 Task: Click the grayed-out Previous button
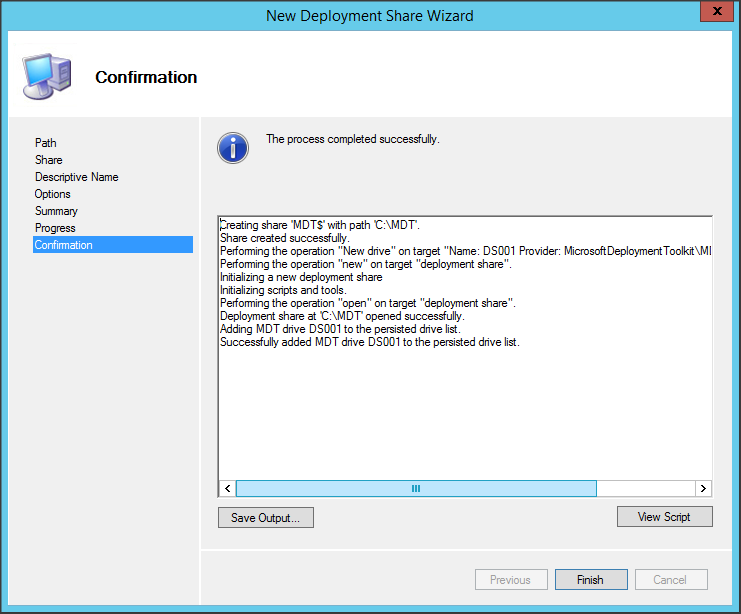(x=510, y=580)
